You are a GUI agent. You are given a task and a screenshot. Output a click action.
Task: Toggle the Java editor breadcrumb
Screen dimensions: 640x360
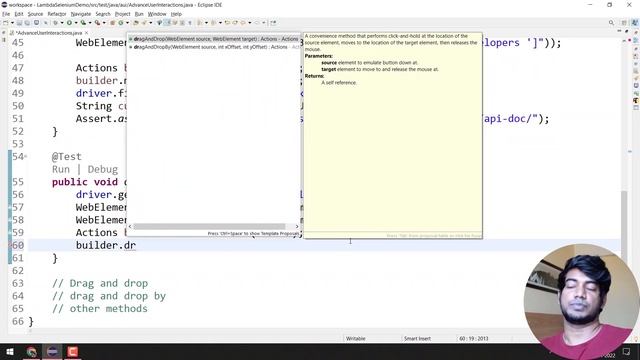coord(160,22)
